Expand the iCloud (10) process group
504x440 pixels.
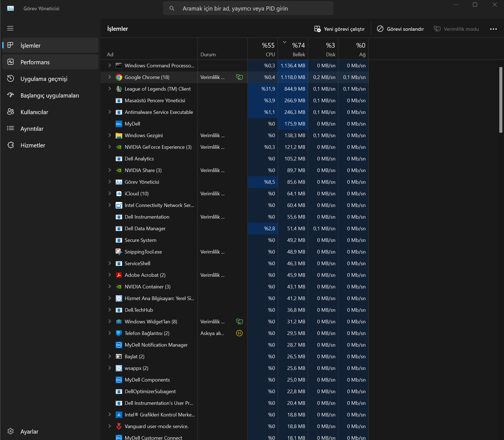click(110, 193)
